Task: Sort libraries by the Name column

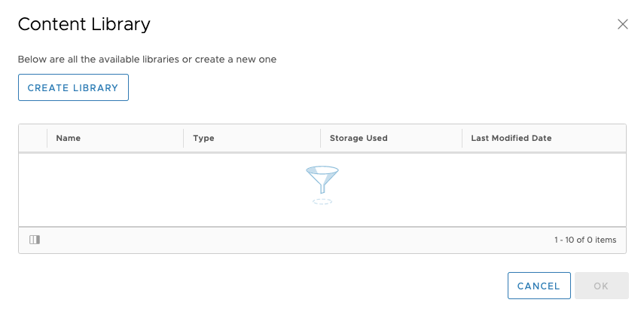Action: (69, 139)
